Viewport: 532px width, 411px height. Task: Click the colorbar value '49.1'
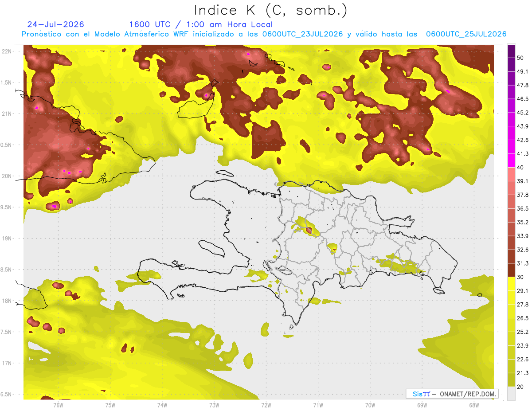point(523,71)
